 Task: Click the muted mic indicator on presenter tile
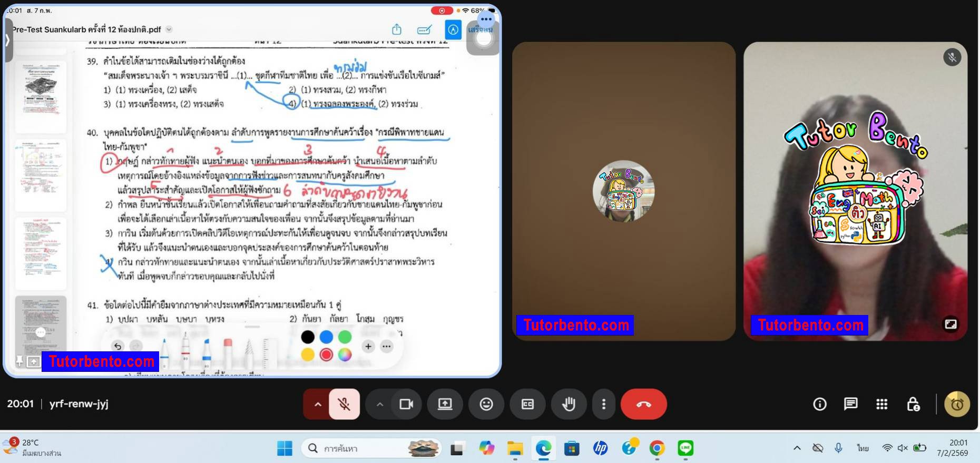point(952,57)
